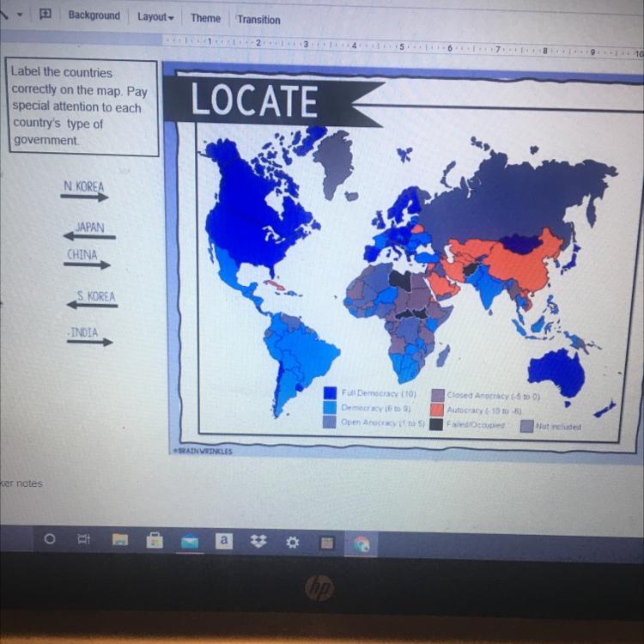Open the Amazon app from the taskbar
This screenshot has height=644, width=644.
point(224,541)
